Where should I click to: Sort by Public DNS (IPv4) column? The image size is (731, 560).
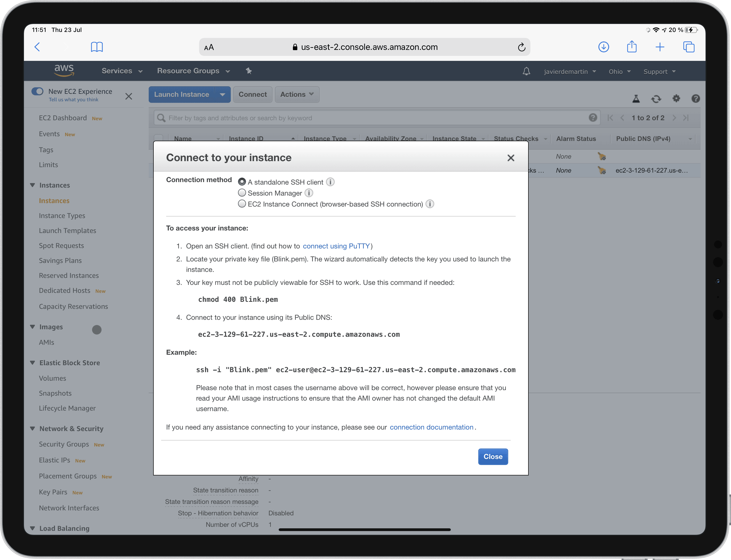click(x=643, y=139)
